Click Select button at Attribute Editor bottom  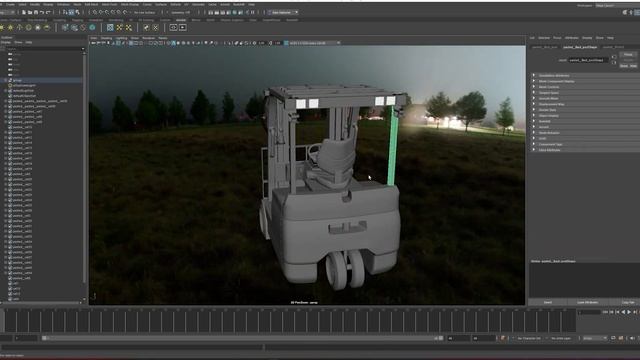pyautogui.click(x=548, y=302)
